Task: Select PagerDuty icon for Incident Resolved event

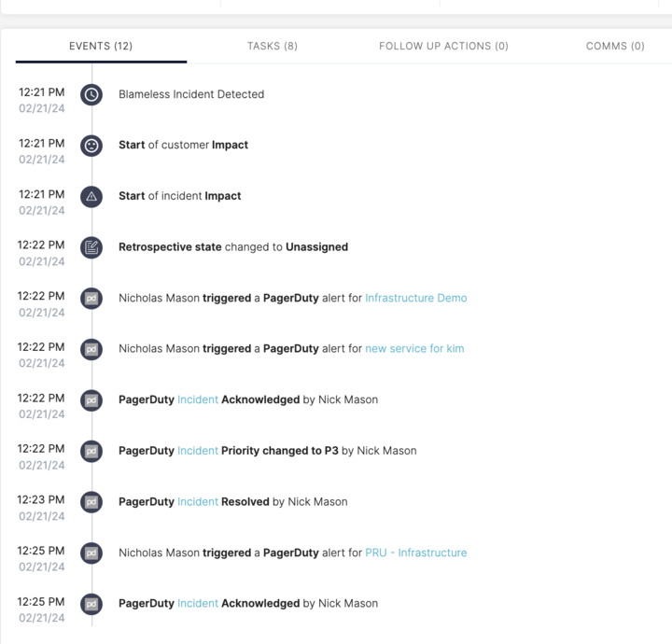Action: pyautogui.click(x=91, y=502)
